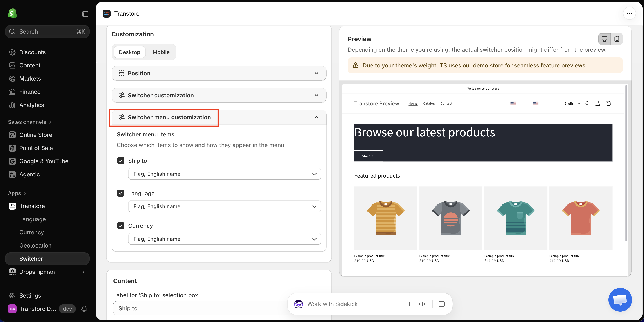644x322 pixels.
Task: Expand the Switcher customization section
Action: (x=219, y=95)
